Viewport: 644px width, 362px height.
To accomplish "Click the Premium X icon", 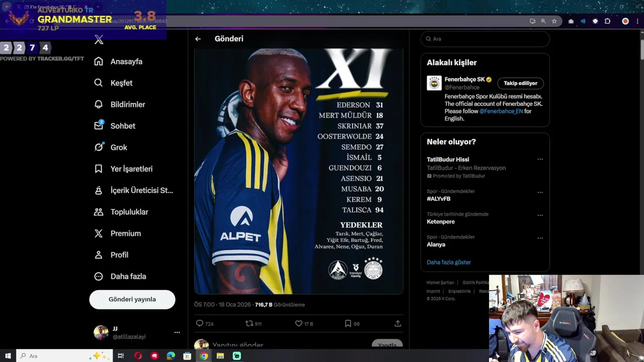I will coord(99,233).
